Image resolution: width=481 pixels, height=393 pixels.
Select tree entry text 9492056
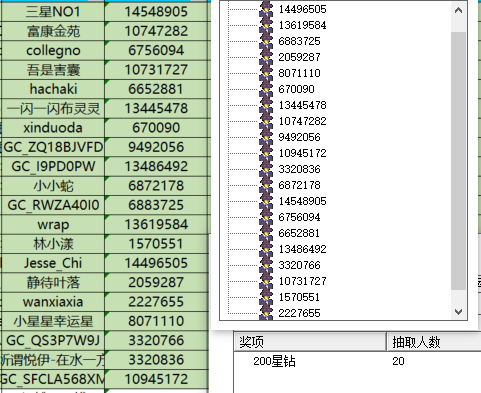pyautogui.click(x=299, y=137)
